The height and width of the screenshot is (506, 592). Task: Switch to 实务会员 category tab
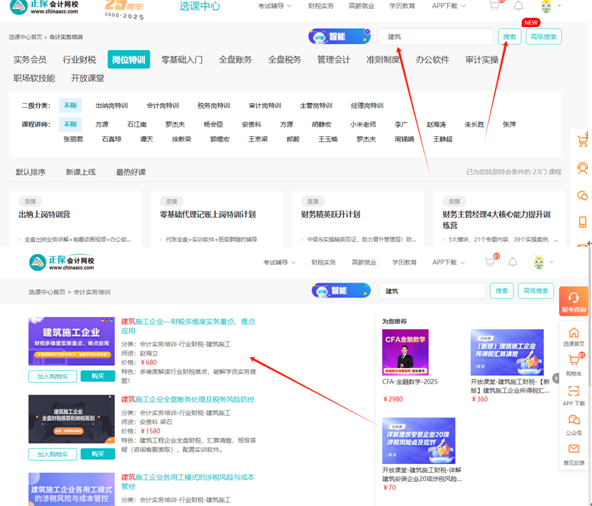pos(30,59)
